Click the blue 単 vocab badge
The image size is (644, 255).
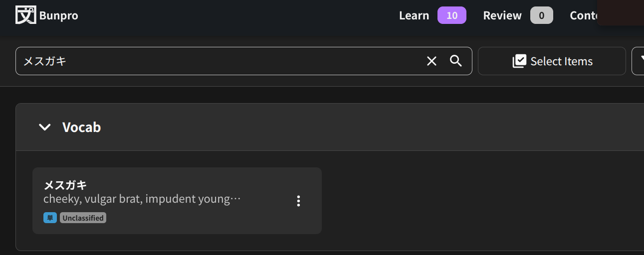[x=50, y=218]
